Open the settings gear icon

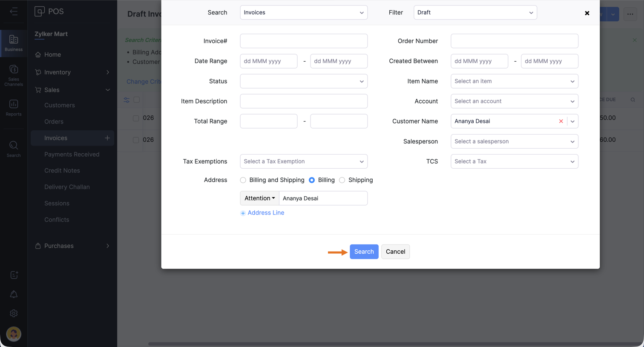click(14, 313)
